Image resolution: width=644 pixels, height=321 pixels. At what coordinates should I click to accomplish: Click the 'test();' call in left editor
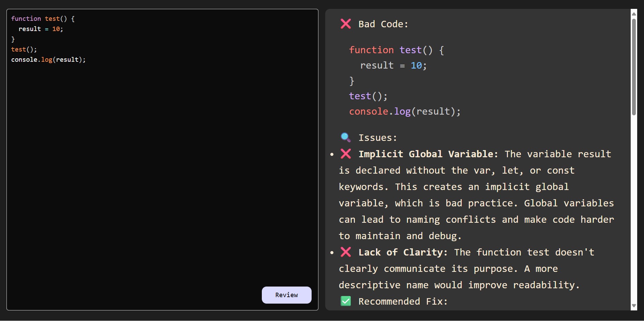click(24, 49)
